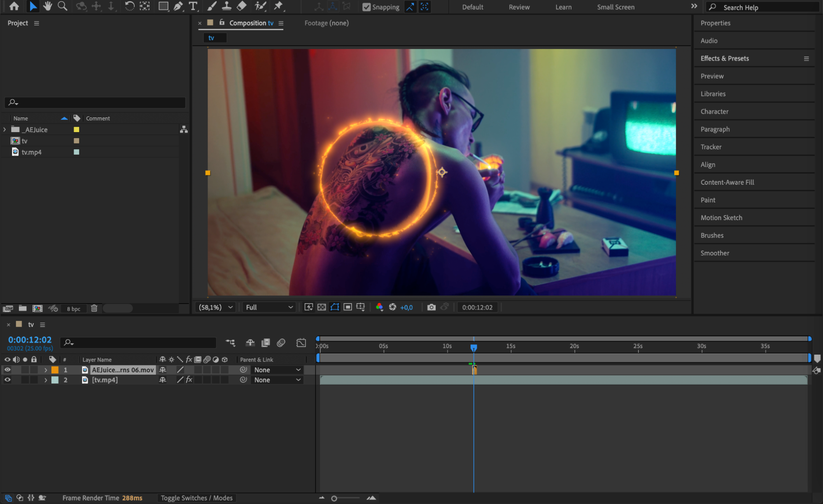Screen dimensions: 823x504
Task: Hide the tv.mp4 layer
Action: point(7,380)
